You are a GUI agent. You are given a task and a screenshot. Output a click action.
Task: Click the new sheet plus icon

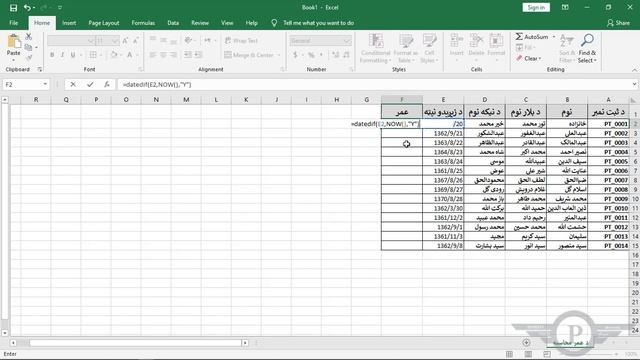click(x=526, y=343)
